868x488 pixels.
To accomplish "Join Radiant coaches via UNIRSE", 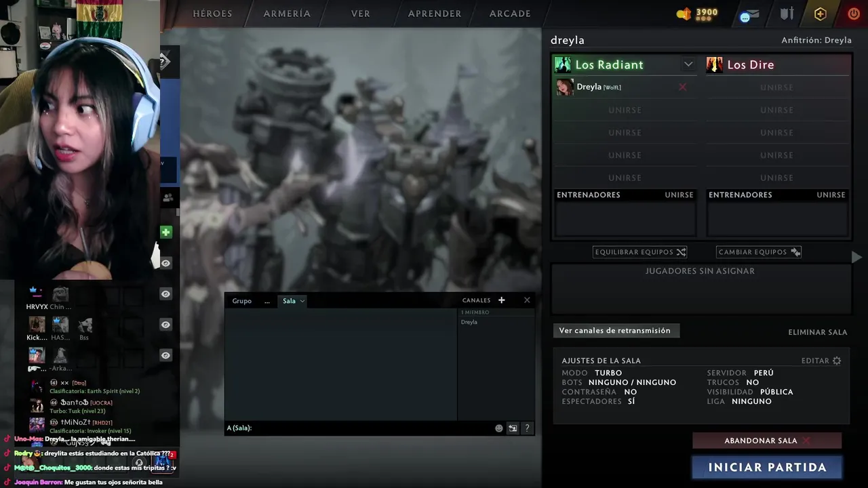I will [679, 195].
